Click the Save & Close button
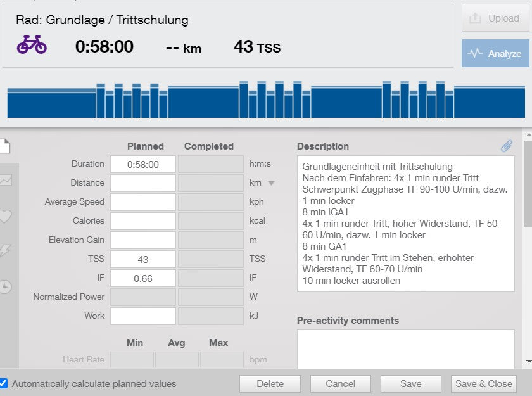 [483, 383]
